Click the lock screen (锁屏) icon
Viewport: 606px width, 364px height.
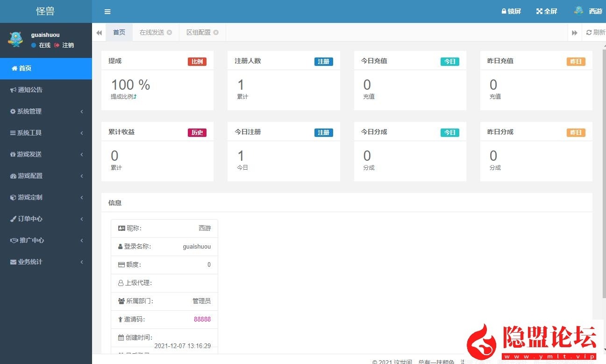coord(510,11)
